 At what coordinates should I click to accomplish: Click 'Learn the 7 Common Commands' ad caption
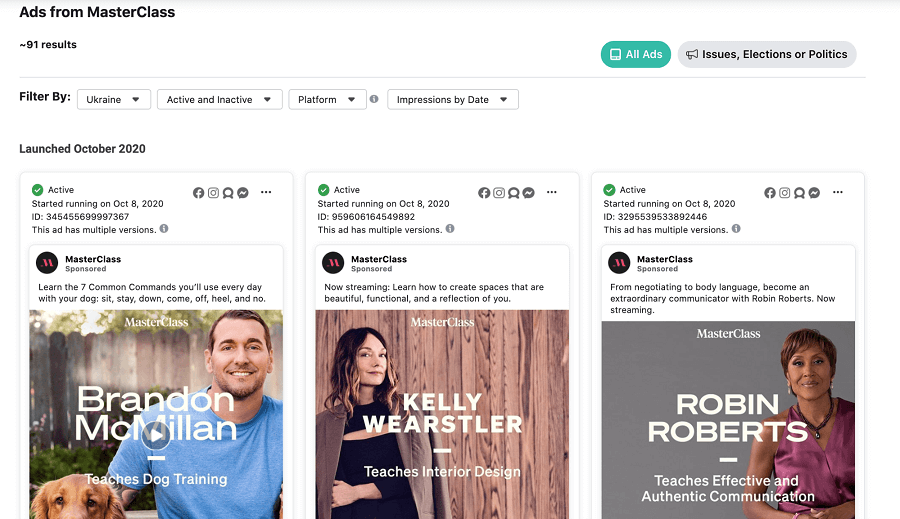(152, 293)
